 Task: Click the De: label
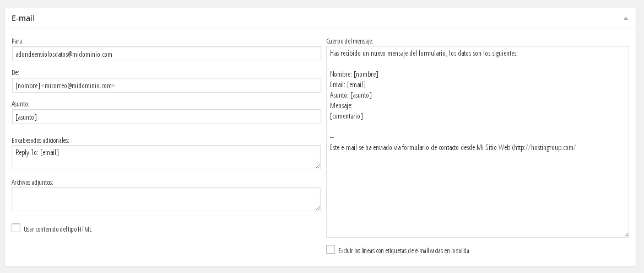15,73
